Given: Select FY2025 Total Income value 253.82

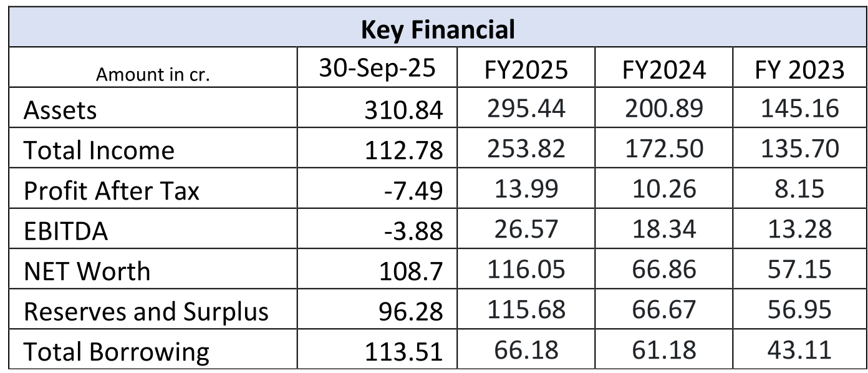Looking at the screenshot, I should coord(526,150).
